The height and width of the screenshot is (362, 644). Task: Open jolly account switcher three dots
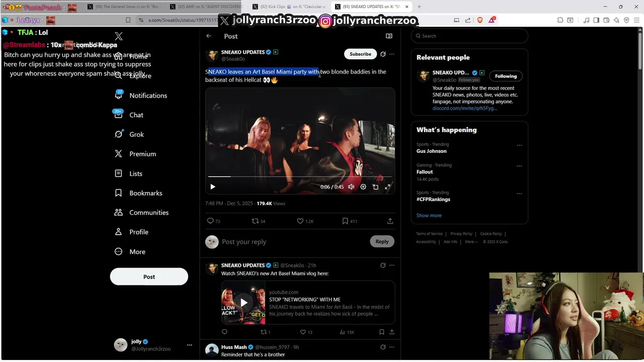coord(190,345)
